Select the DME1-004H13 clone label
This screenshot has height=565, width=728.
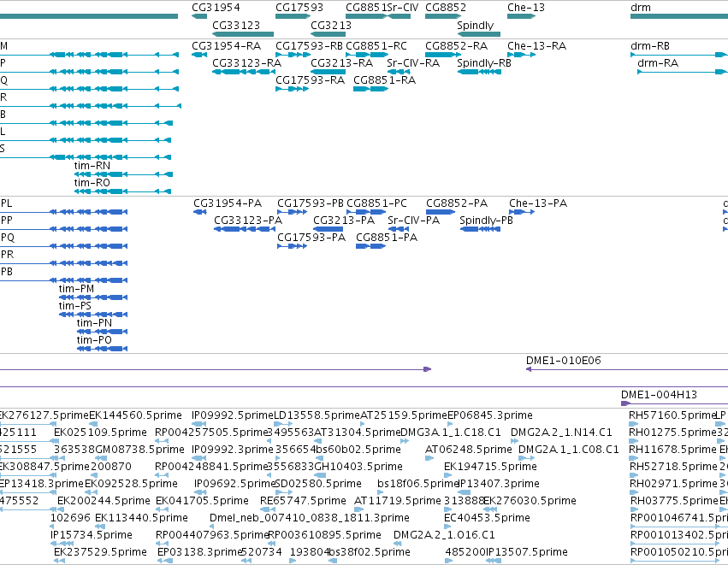click(659, 395)
